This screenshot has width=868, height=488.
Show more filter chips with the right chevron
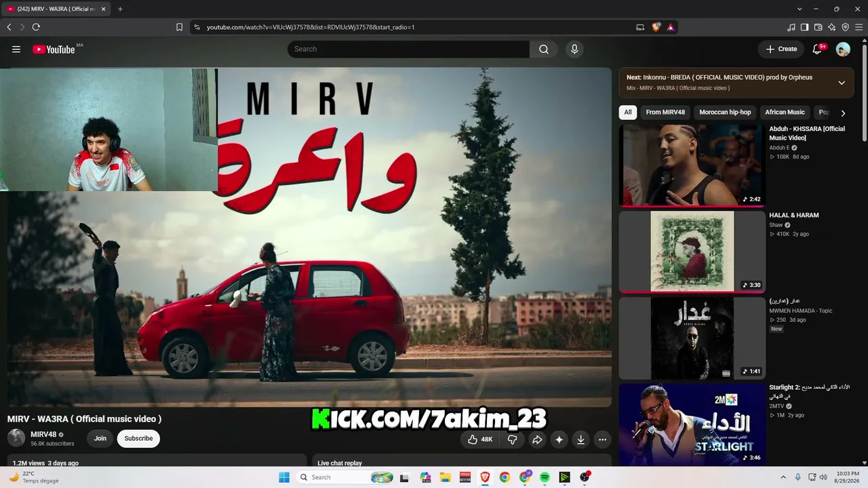(843, 113)
